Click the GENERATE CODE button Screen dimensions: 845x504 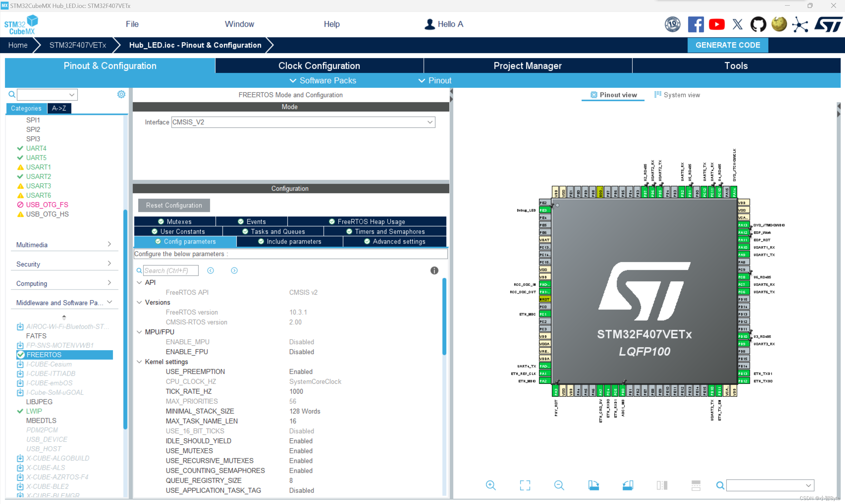pos(728,45)
